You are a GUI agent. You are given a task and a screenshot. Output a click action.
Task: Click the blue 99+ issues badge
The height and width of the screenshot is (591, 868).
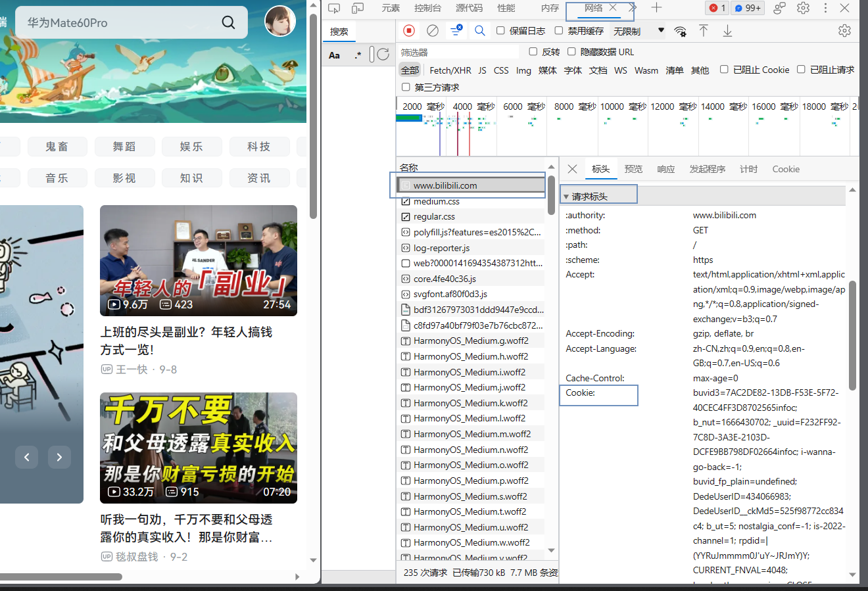click(748, 8)
